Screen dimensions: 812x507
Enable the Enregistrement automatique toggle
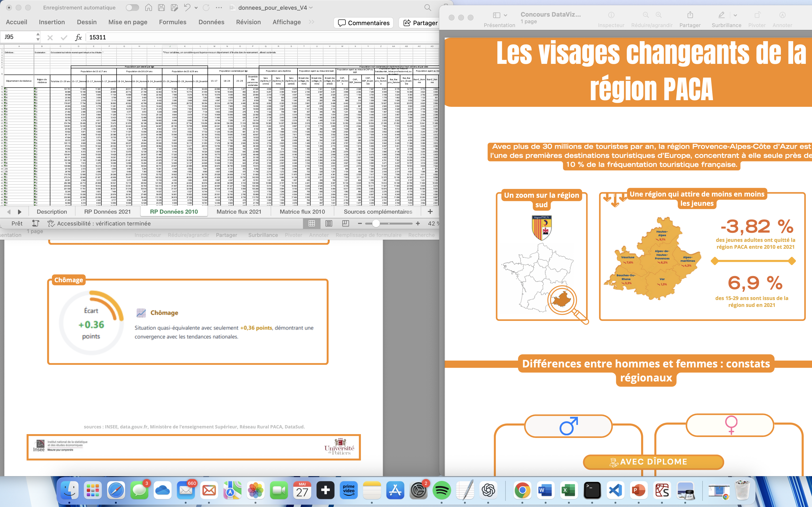(132, 7)
